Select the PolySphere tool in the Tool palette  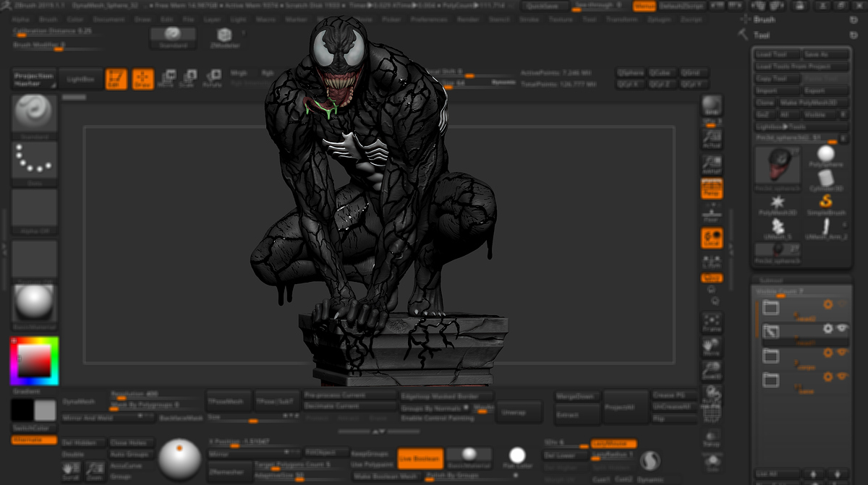[x=825, y=153]
